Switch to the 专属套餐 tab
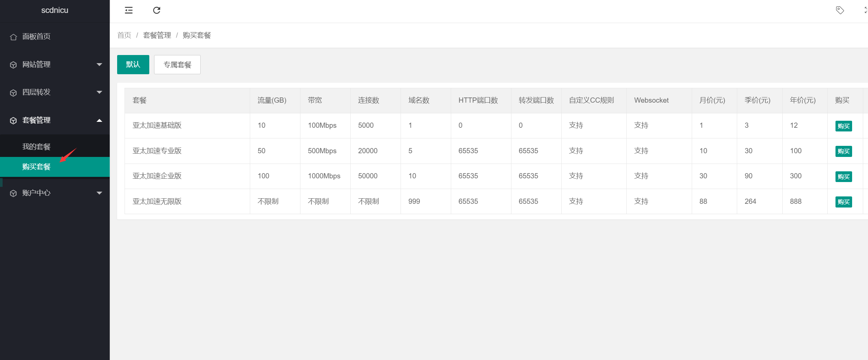Screen dimensions: 868x360 (177, 65)
